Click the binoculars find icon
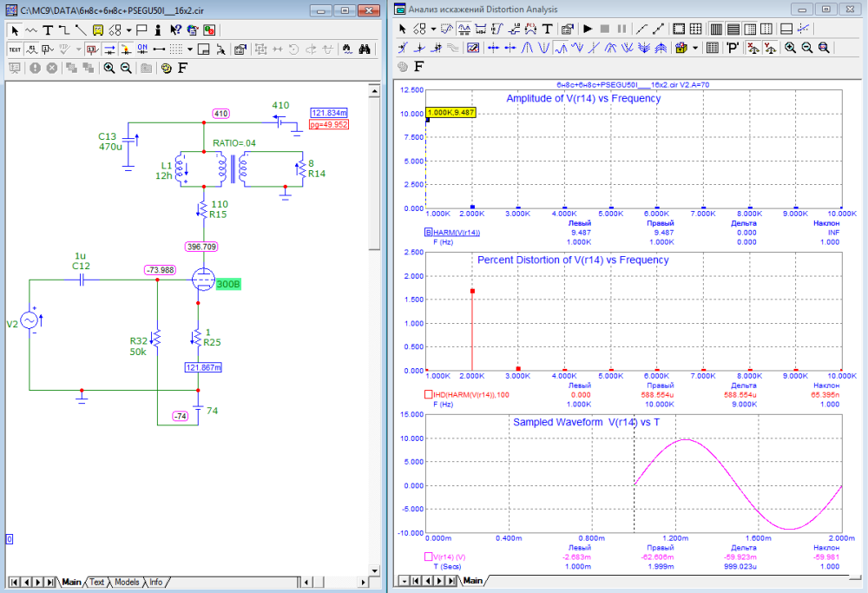This screenshot has height=593, width=868. coord(365,49)
